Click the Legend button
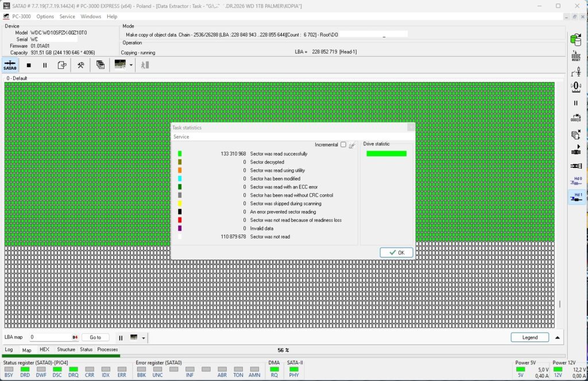Viewport: 588px width, 381px height. 529,337
